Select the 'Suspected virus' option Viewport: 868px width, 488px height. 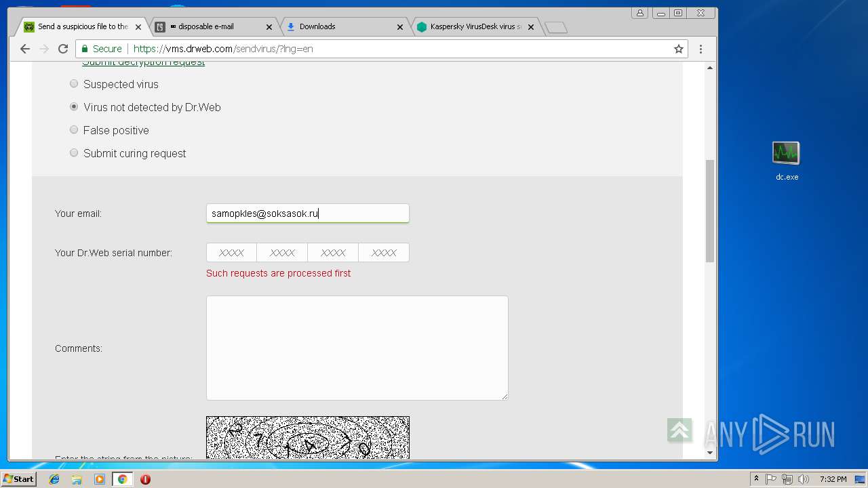tap(74, 84)
